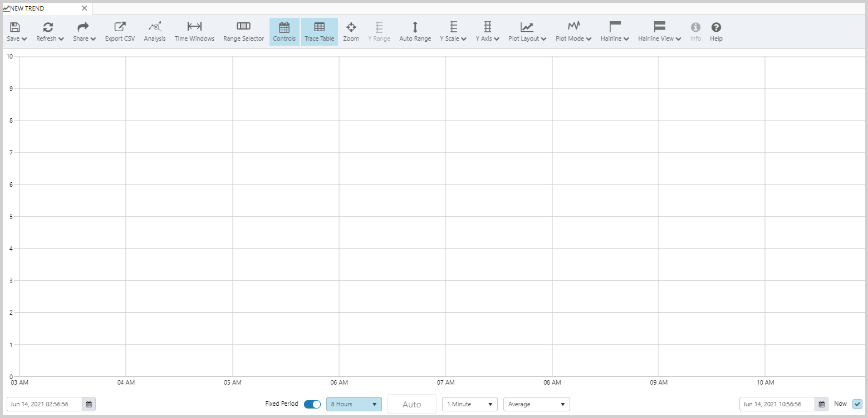Toggle the Fixed Period switch
The image size is (868, 418).
[x=312, y=404]
